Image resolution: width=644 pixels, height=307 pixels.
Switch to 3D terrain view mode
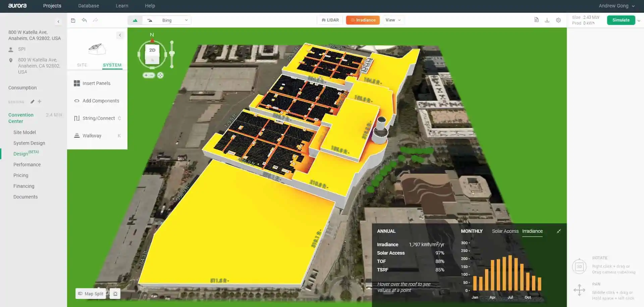click(x=135, y=20)
